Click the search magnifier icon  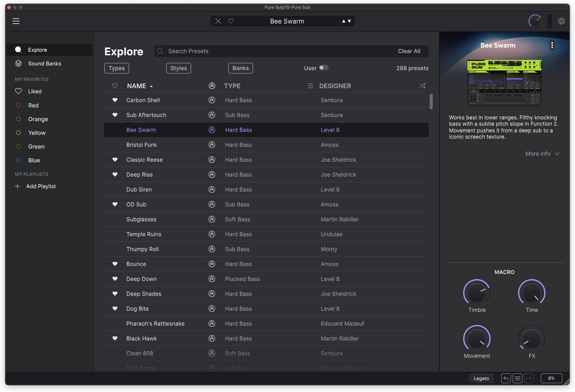point(160,51)
